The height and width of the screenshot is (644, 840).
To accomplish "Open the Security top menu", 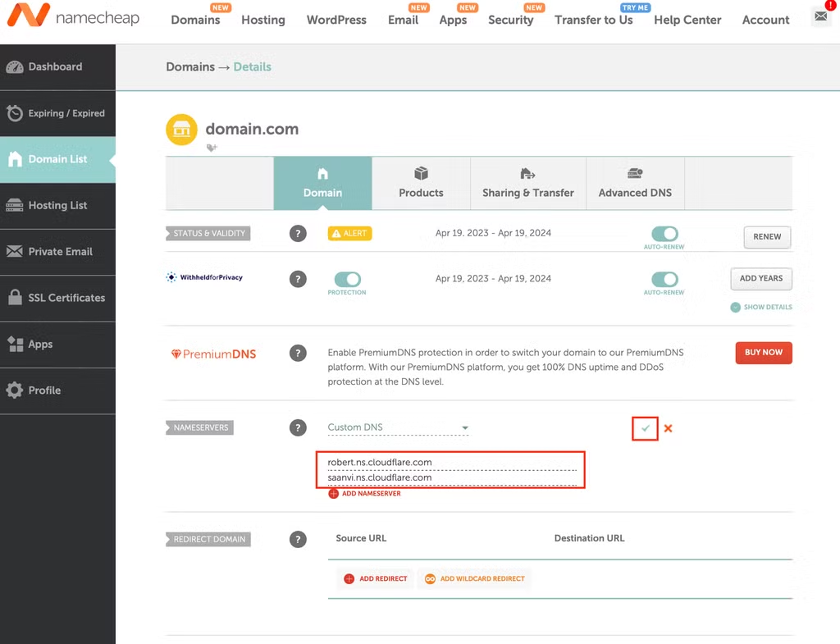I will click(510, 20).
